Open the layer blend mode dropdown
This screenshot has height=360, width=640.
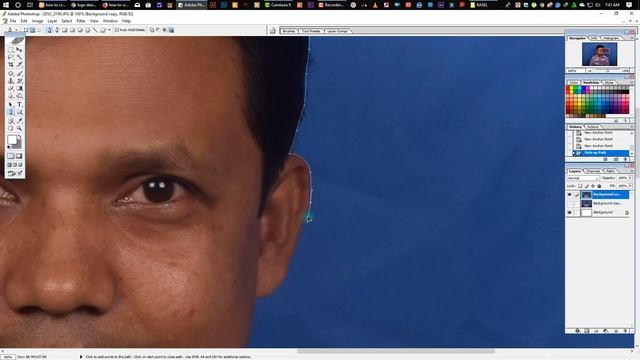[x=583, y=178]
